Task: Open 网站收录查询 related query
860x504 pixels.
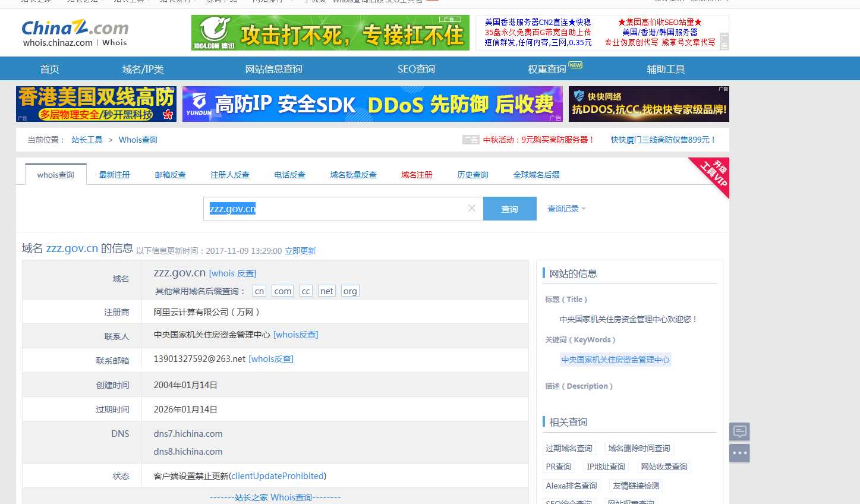Action: pyautogui.click(x=664, y=467)
